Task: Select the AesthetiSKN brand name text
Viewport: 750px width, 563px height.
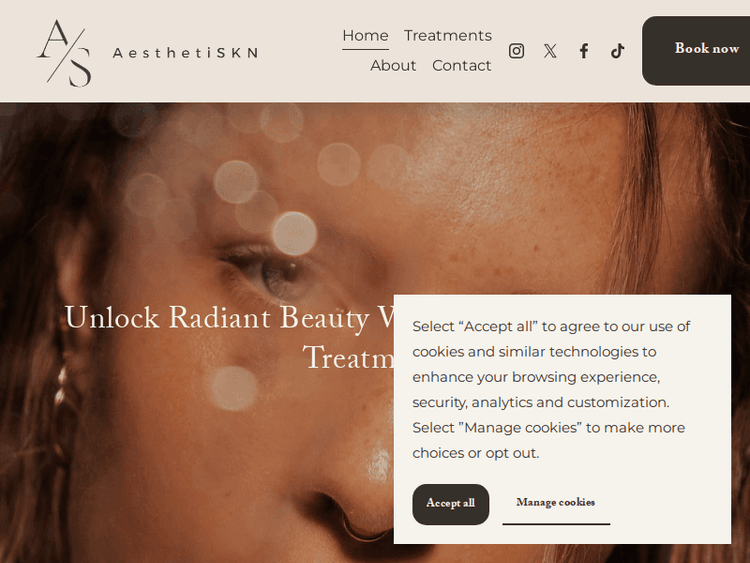Action: (186, 53)
